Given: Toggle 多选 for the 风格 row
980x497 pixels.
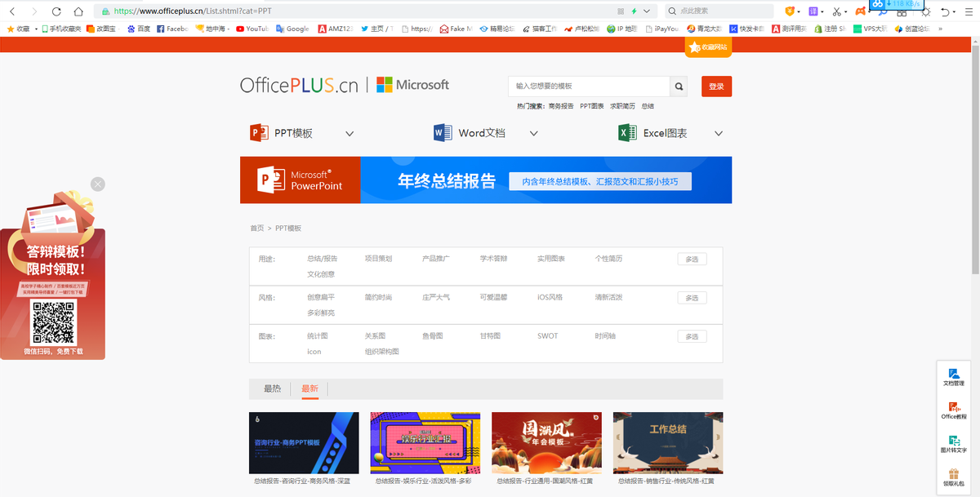Looking at the screenshot, I should 692,298.
